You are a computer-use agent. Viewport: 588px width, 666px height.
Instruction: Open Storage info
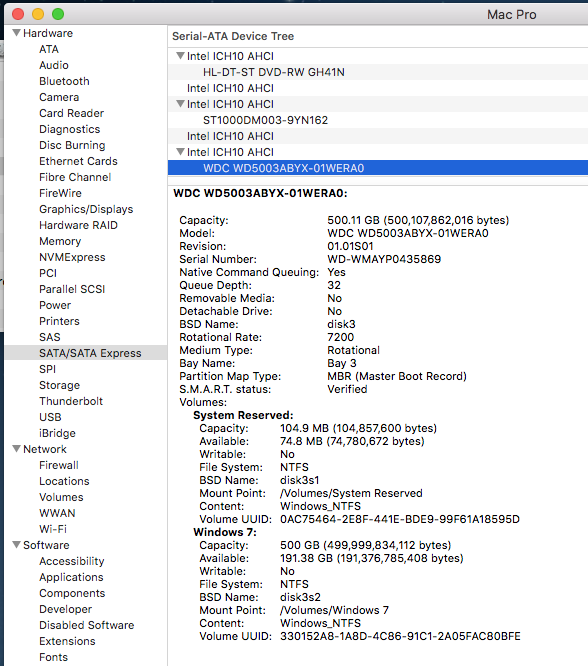(59, 385)
